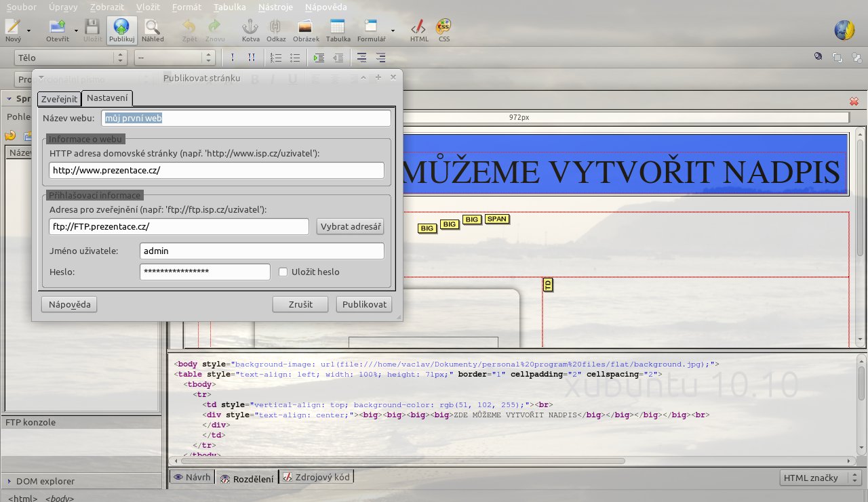Click the Publikovat button in dialog
868x502 pixels.
(364, 304)
